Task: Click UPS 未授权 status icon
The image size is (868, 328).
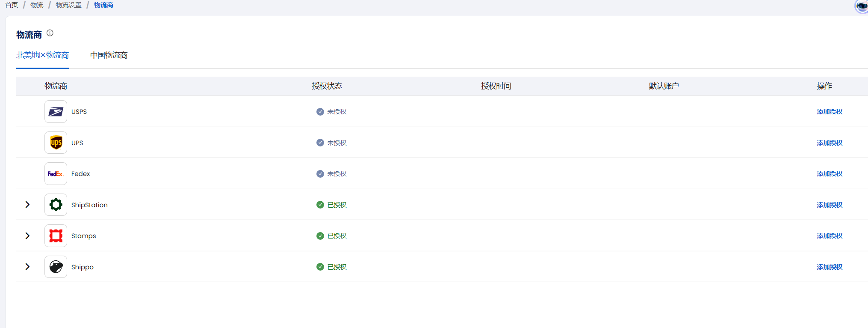Action: (320, 143)
